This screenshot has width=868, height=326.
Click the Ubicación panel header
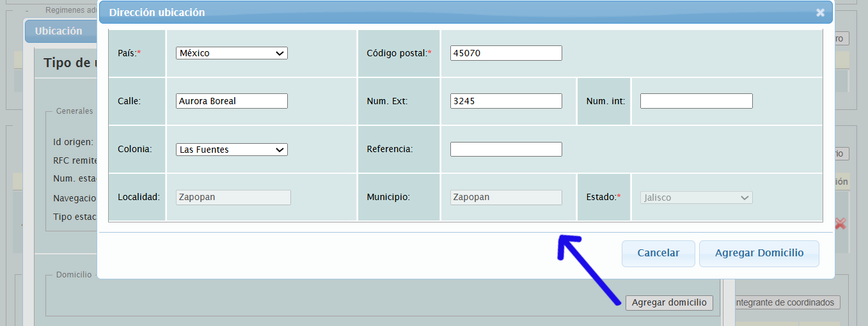[59, 31]
